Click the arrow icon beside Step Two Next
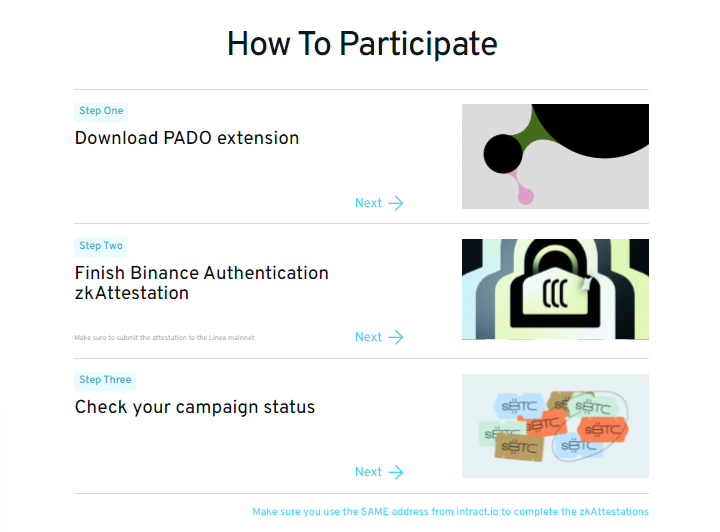This screenshot has height=532, width=720. [395, 337]
